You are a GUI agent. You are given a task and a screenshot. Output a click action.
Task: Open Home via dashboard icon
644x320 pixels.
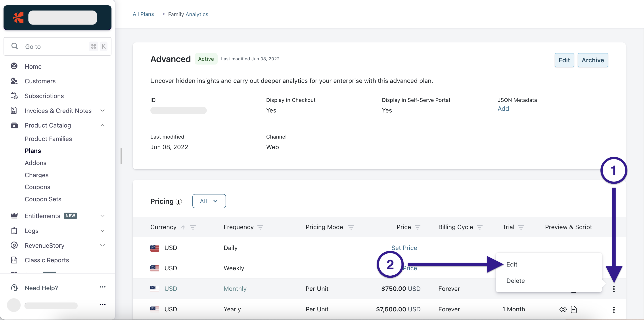point(14,66)
